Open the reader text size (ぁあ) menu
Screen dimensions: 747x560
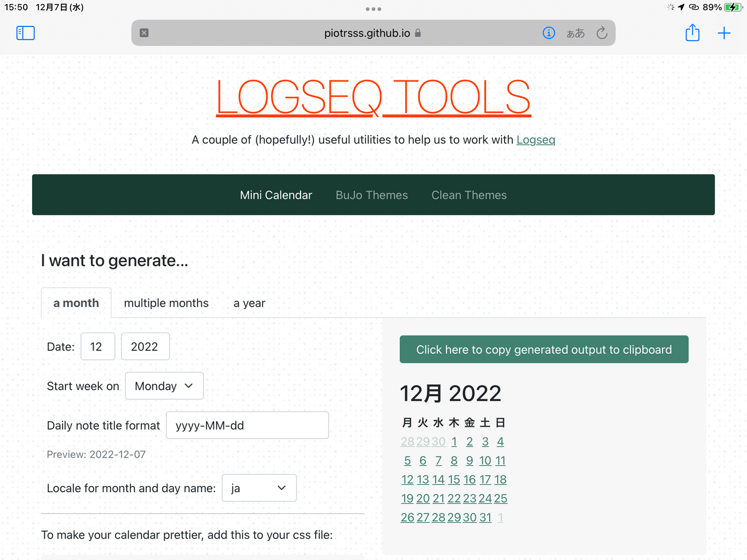[x=576, y=33]
